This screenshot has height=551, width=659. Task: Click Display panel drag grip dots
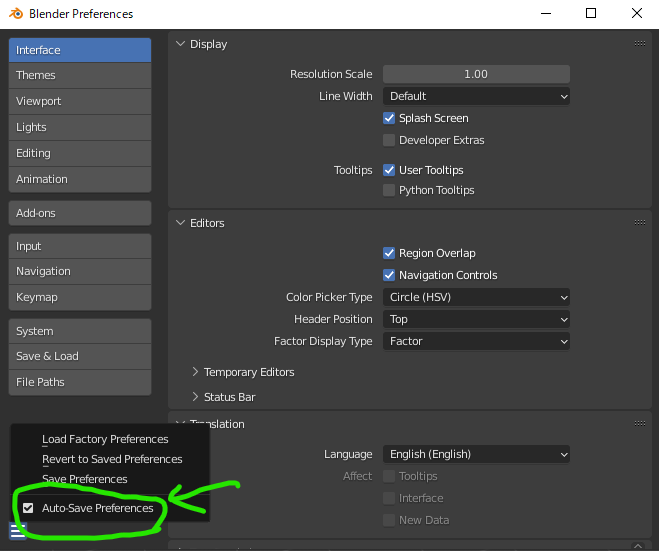[x=640, y=44]
